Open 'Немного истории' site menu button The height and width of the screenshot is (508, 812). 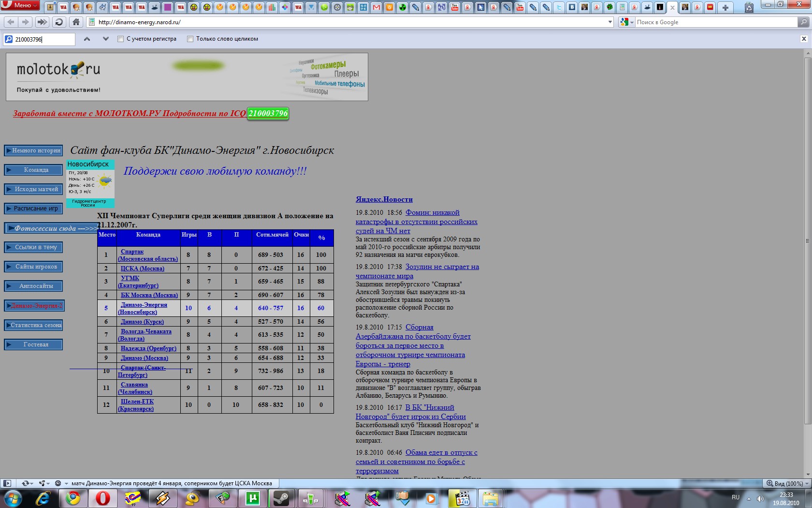[x=33, y=150]
